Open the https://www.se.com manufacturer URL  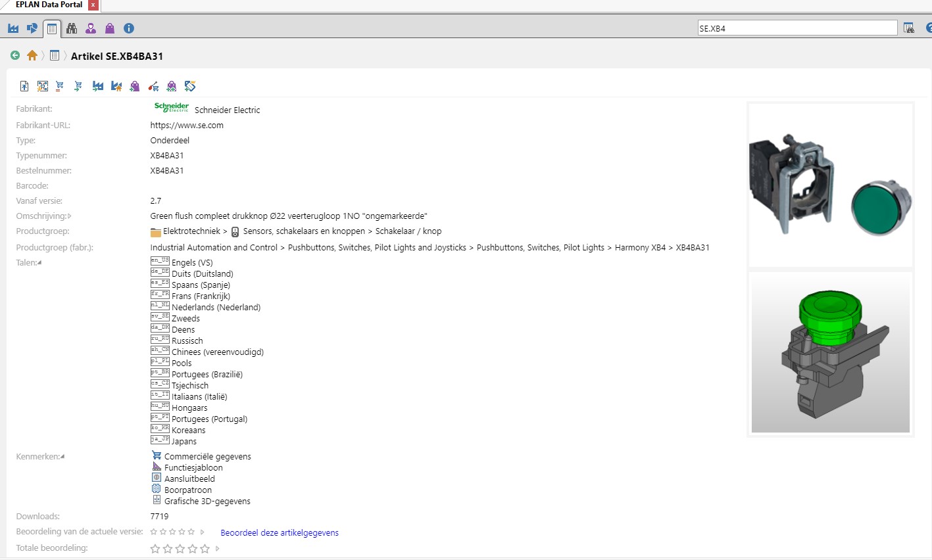187,125
